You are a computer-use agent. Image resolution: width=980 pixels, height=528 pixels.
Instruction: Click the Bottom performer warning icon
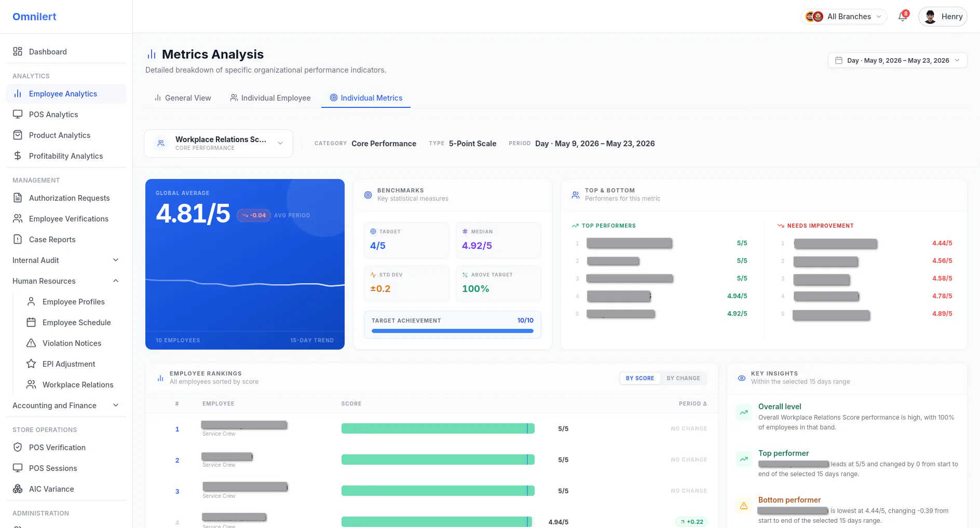744,505
